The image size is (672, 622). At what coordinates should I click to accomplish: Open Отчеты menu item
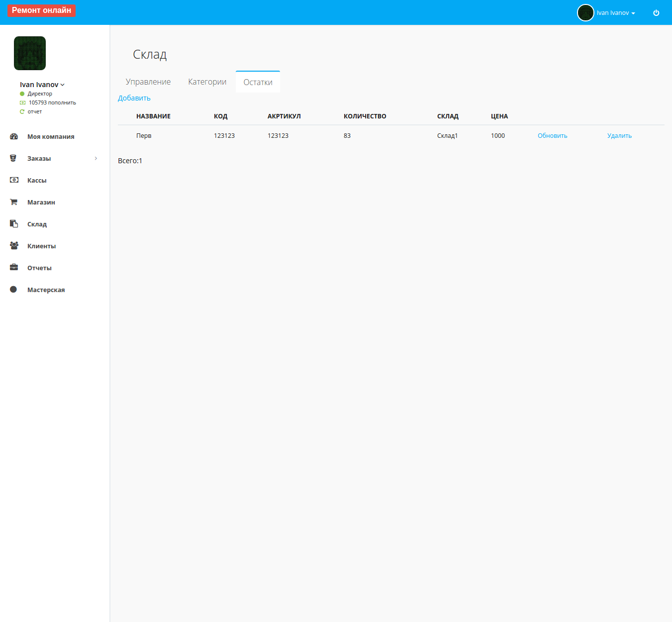(x=39, y=268)
